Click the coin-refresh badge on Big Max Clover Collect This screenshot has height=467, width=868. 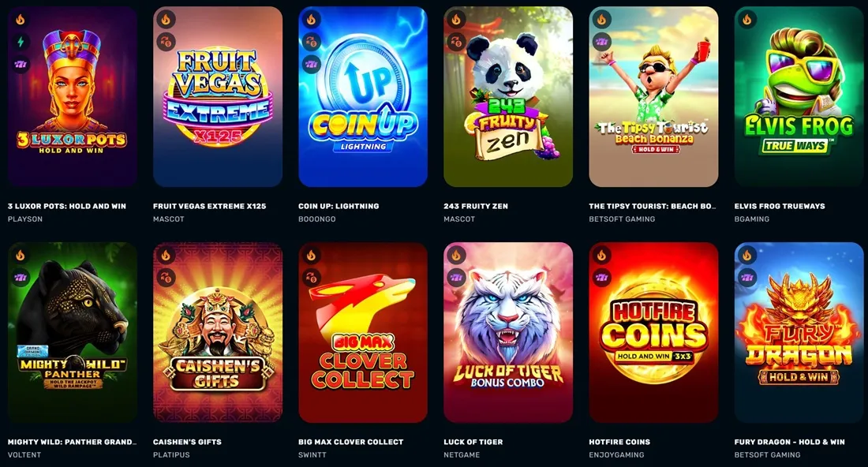(311, 278)
